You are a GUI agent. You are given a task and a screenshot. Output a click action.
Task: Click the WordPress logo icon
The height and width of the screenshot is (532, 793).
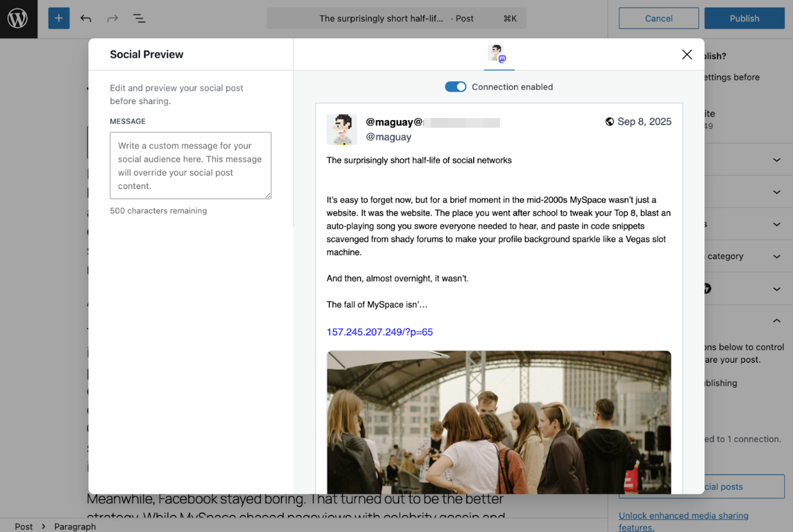pyautogui.click(x=18, y=18)
